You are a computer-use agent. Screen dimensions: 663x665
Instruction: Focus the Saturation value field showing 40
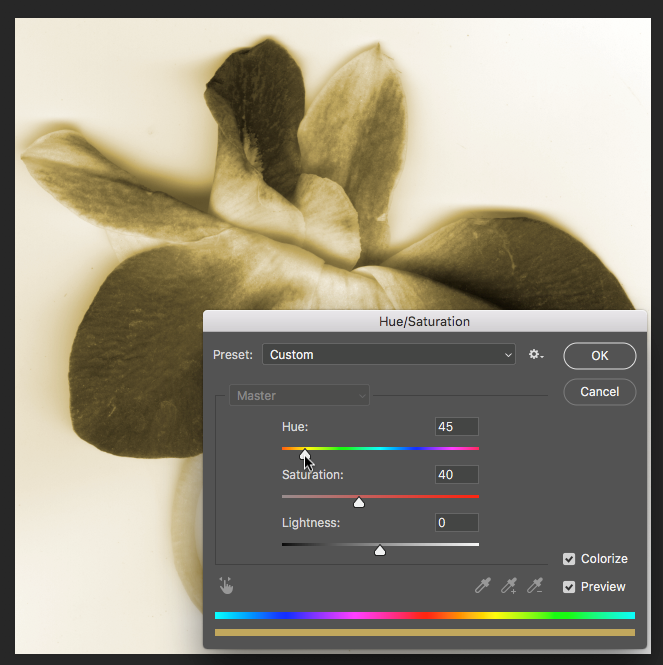point(456,474)
